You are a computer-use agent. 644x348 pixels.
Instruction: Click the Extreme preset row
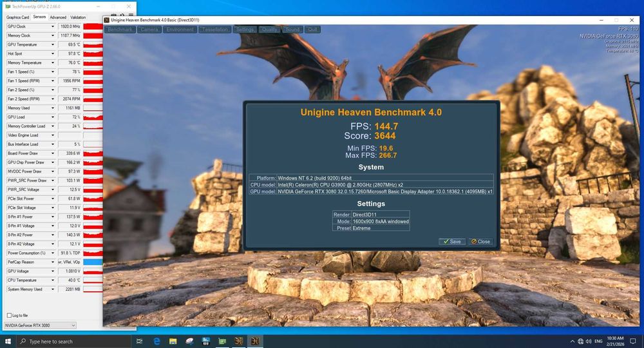(371, 228)
